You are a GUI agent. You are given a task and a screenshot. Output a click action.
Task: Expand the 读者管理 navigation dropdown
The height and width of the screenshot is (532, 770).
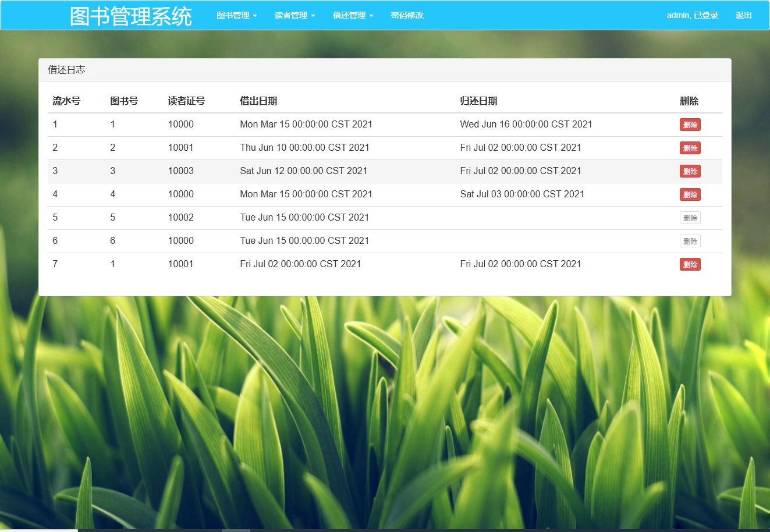[294, 15]
